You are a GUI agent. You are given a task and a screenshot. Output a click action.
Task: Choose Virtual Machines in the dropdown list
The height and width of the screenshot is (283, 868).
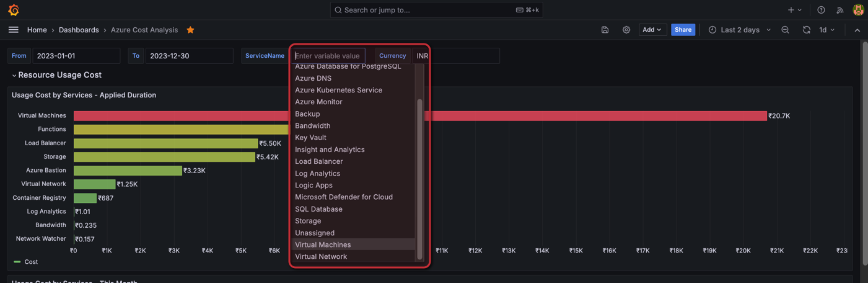[x=353, y=245]
